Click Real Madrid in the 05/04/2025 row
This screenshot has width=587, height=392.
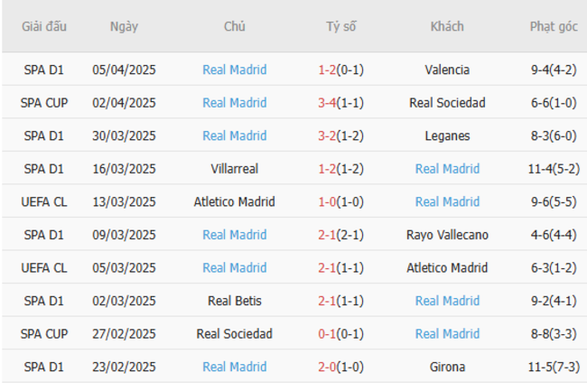(x=234, y=70)
